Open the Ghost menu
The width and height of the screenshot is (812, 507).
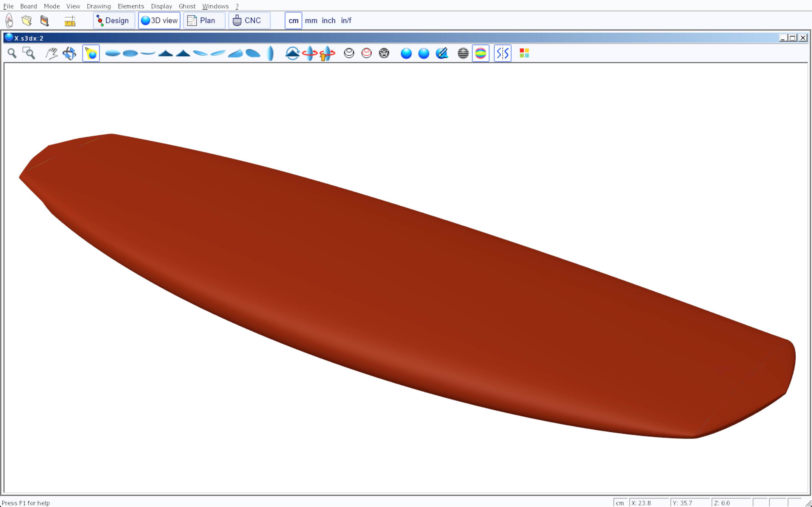187,6
